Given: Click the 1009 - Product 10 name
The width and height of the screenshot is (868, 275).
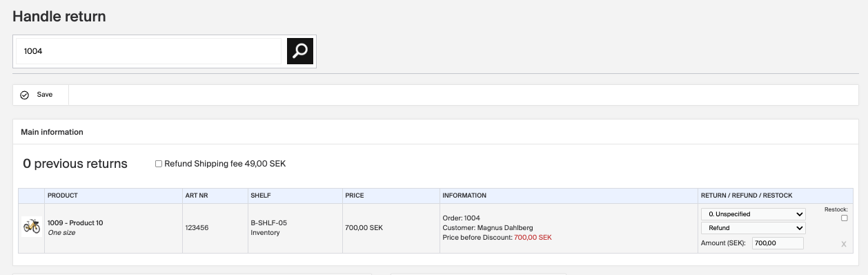Looking at the screenshot, I should [x=75, y=223].
